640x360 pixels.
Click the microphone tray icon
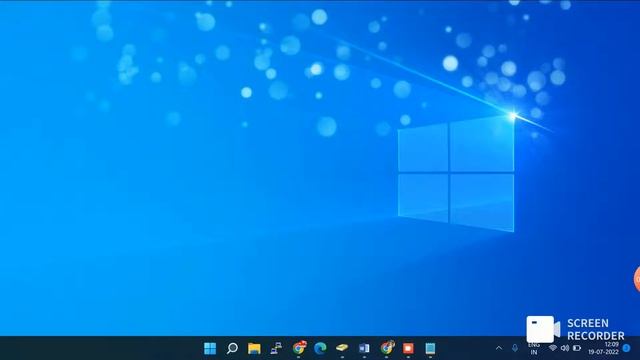pos(515,348)
